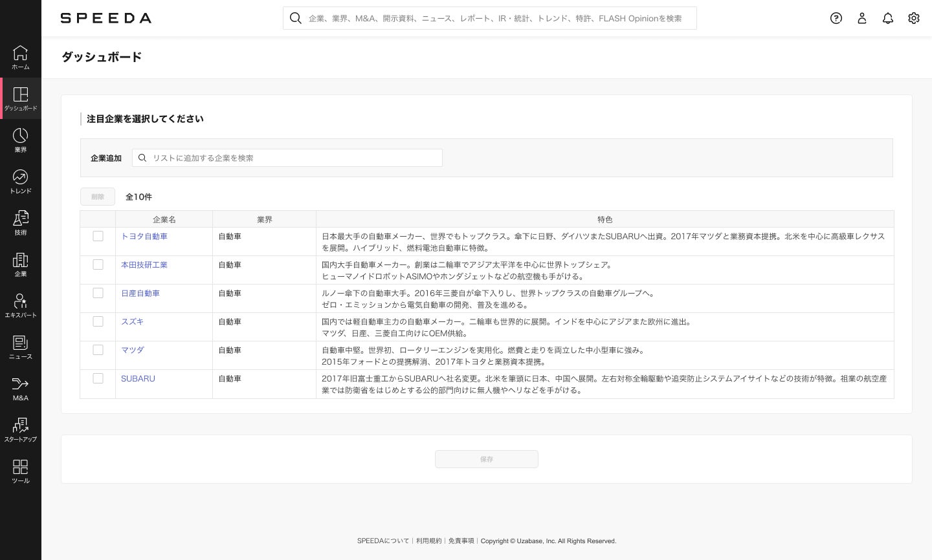932x560 pixels.
Task: Check the マツダ row checkbox
Action: 98,350
